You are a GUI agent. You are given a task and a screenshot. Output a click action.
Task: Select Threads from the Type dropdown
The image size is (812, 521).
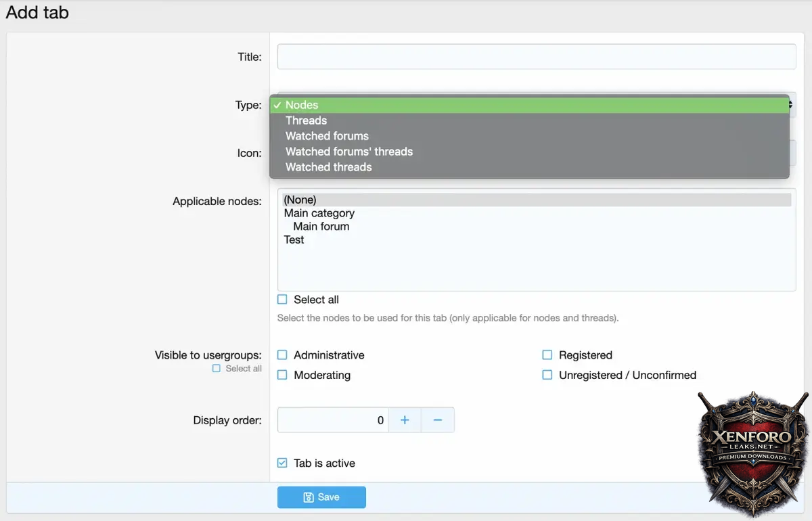306,120
